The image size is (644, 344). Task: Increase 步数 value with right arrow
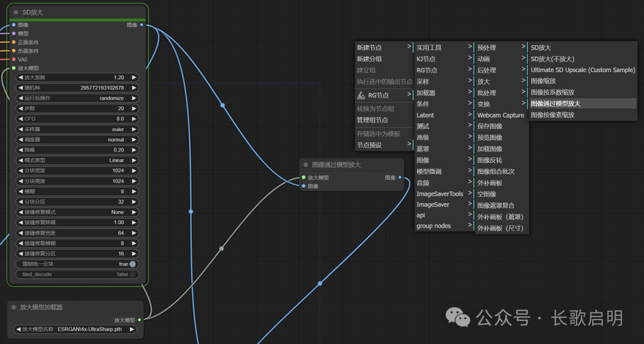(134, 109)
